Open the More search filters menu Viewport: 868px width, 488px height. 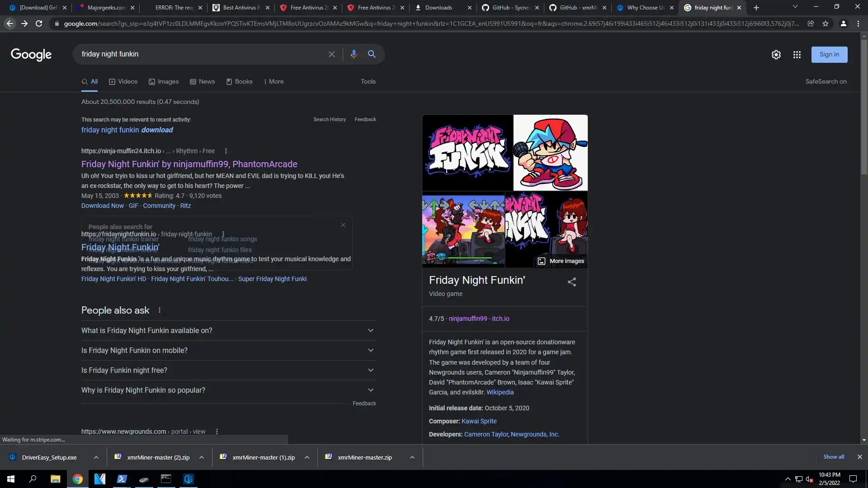(x=274, y=82)
